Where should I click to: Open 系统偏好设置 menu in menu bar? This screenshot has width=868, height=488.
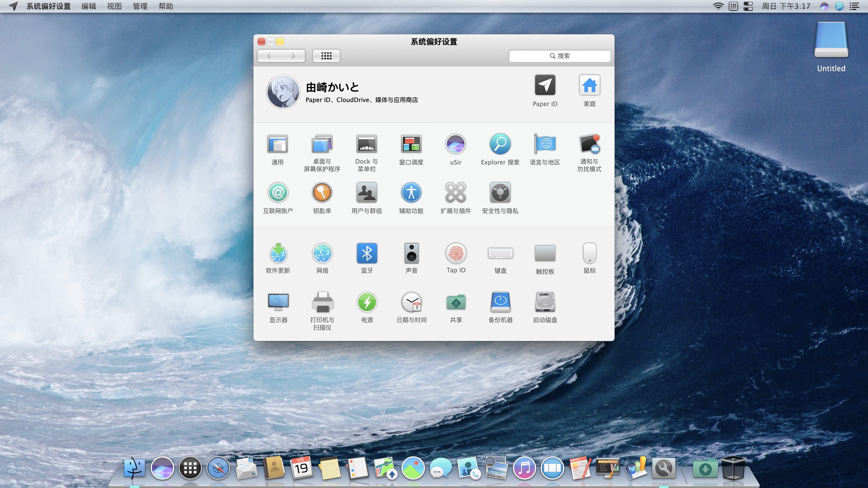click(48, 7)
